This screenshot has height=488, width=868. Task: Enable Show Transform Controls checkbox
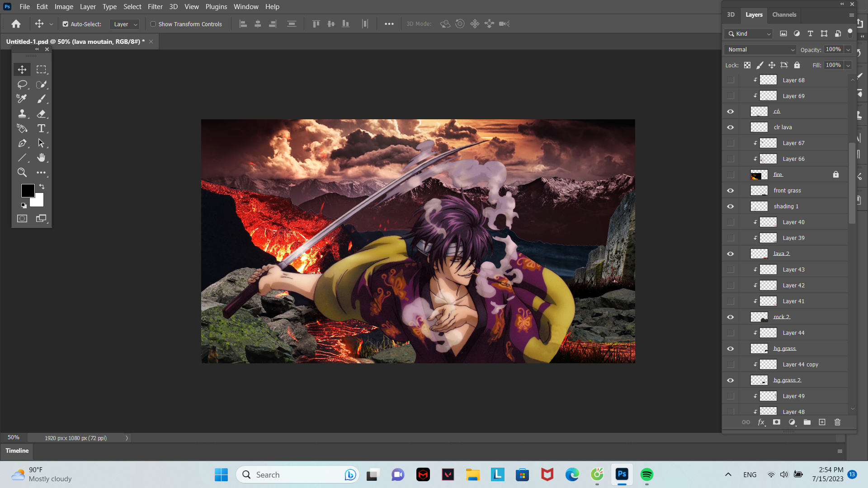(x=153, y=24)
